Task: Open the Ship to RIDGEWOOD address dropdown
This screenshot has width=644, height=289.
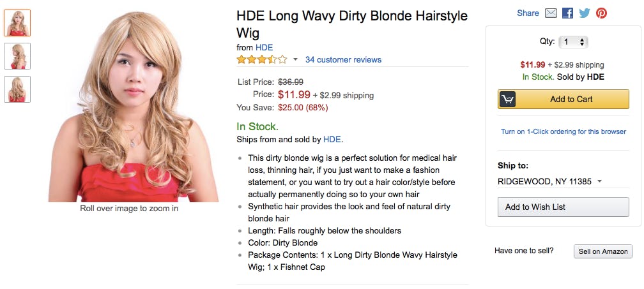Action: click(550, 182)
